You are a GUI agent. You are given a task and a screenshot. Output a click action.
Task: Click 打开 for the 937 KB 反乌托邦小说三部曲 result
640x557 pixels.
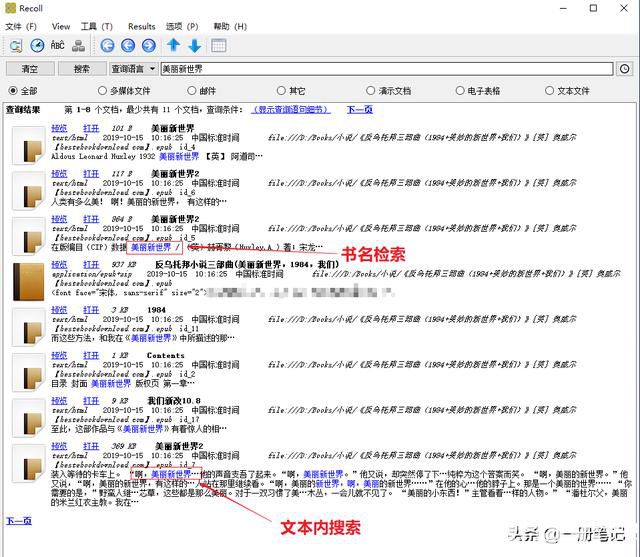(91, 264)
